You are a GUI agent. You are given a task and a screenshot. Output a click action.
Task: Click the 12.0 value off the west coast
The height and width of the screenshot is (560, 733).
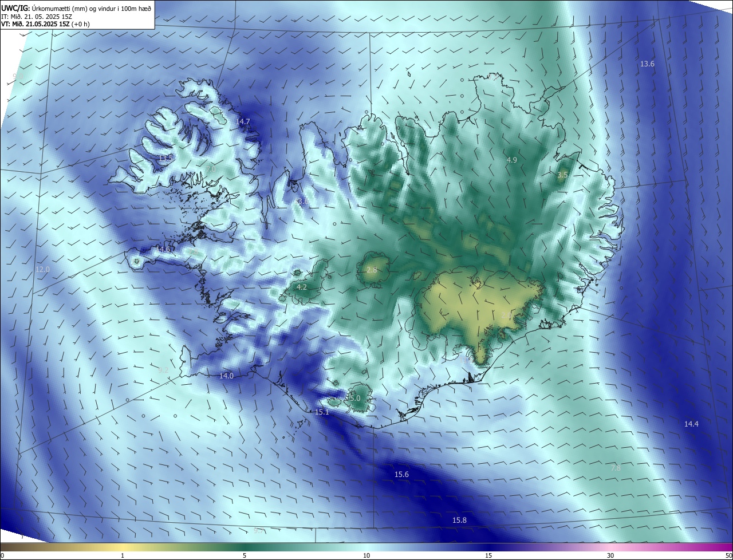[43, 269]
